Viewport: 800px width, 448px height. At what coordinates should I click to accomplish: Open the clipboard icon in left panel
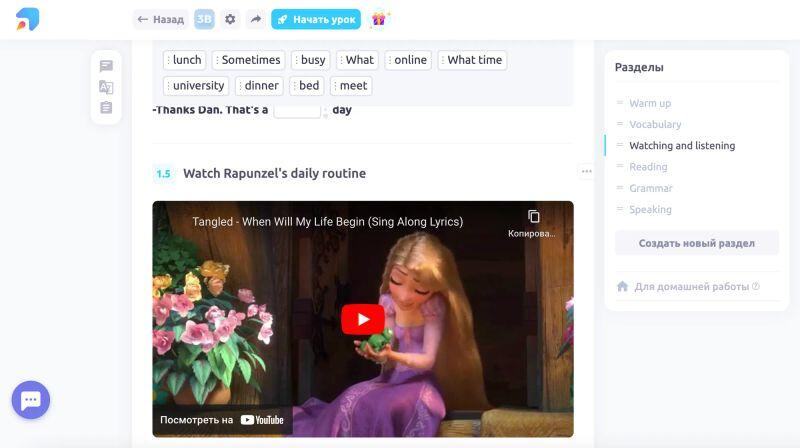(106, 108)
